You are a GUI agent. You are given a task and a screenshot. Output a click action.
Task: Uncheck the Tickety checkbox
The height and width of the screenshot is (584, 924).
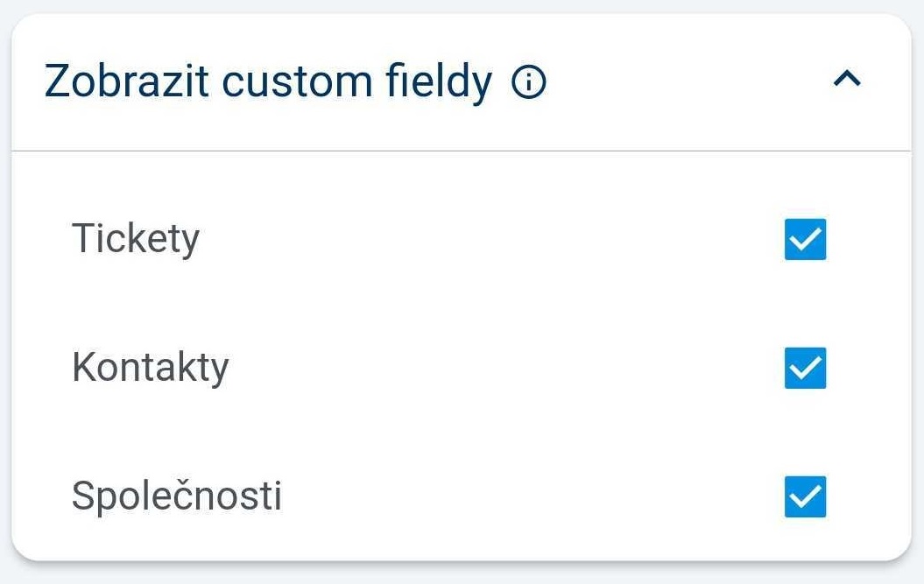[805, 240]
